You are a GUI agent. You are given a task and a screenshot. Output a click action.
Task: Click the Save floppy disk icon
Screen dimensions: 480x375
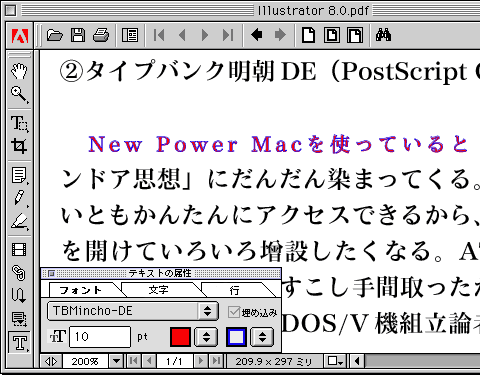(x=78, y=35)
